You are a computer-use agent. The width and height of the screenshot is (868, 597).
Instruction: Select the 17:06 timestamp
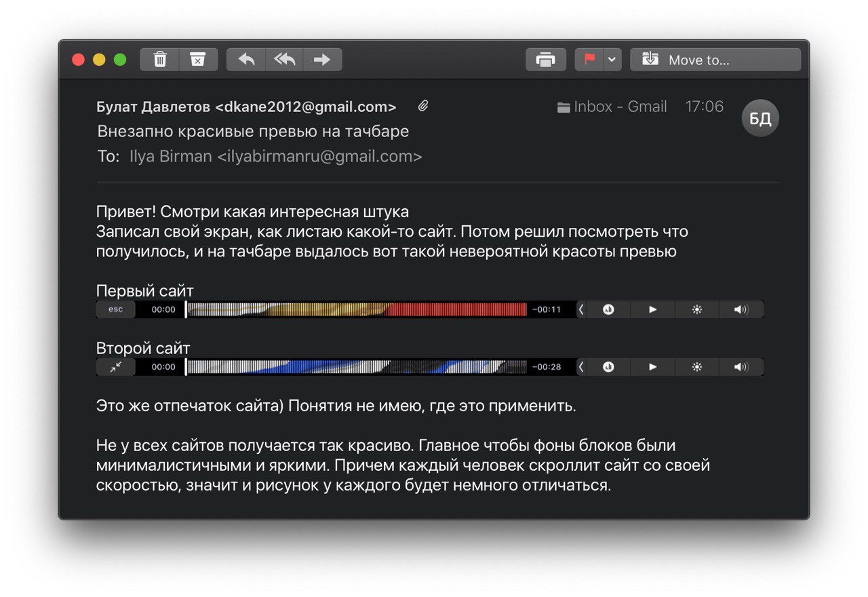pyautogui.click(x=705, y=107)
